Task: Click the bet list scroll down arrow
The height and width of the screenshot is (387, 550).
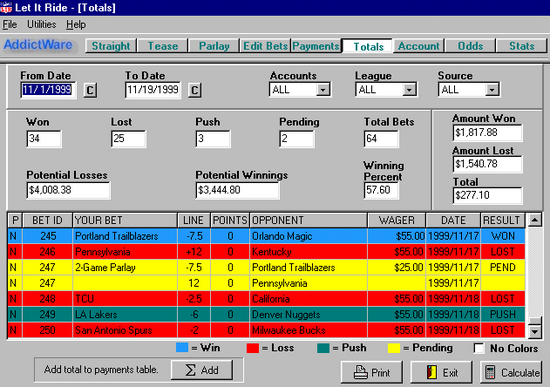Action: (x=535, y=331)
